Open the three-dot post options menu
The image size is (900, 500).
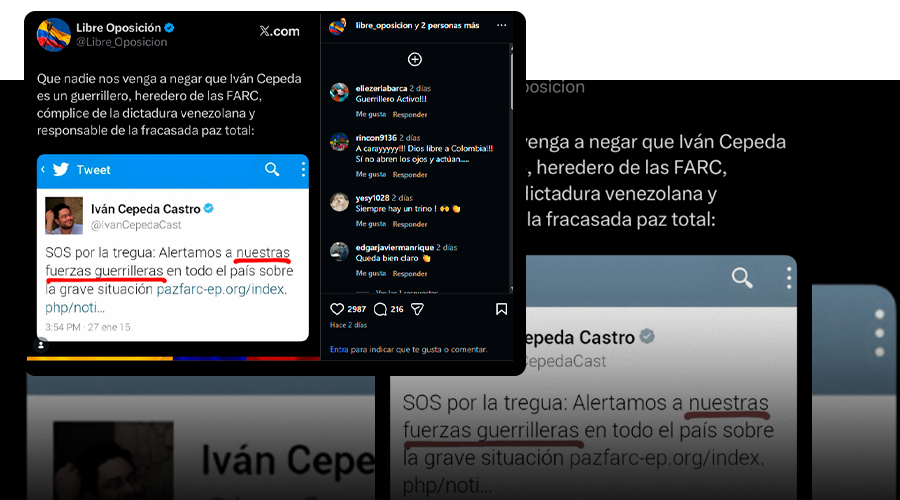pyautogui.click(x=502, y=25)
